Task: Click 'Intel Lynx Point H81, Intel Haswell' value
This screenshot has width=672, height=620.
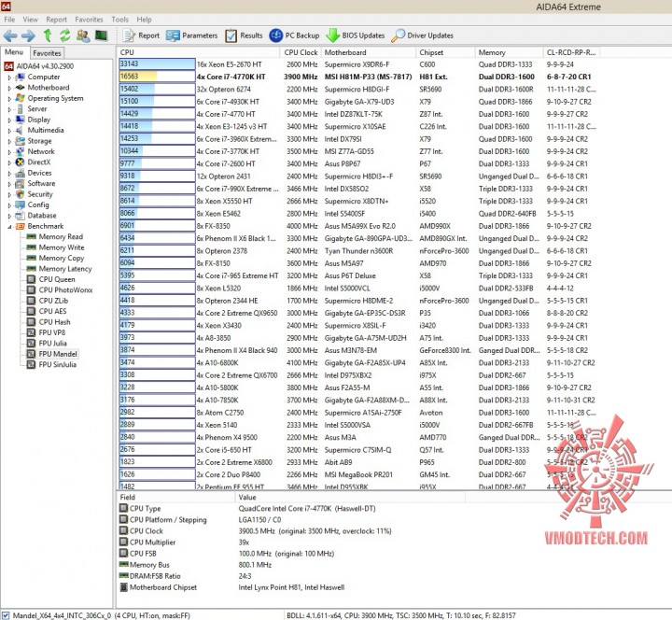Action: point(291,587)
